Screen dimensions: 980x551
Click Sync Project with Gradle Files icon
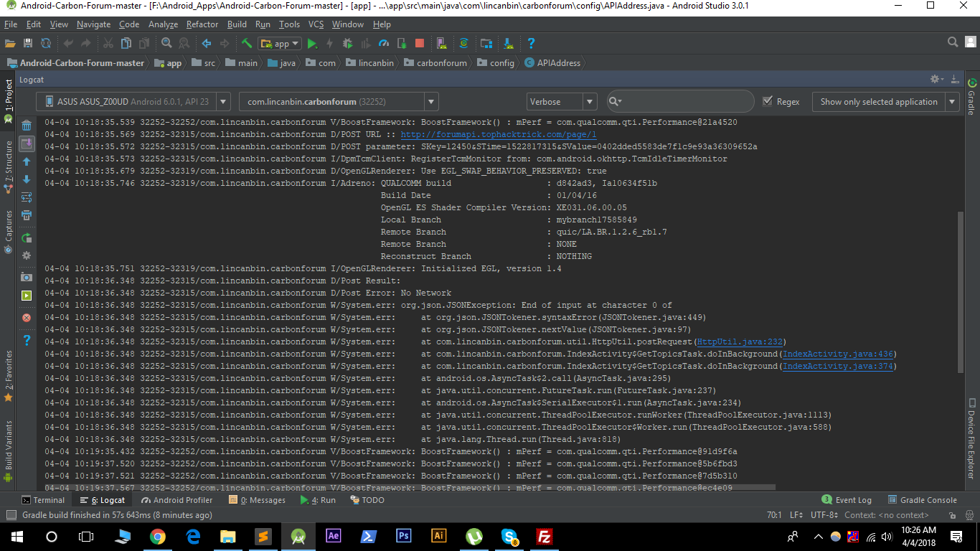[463, 44]
